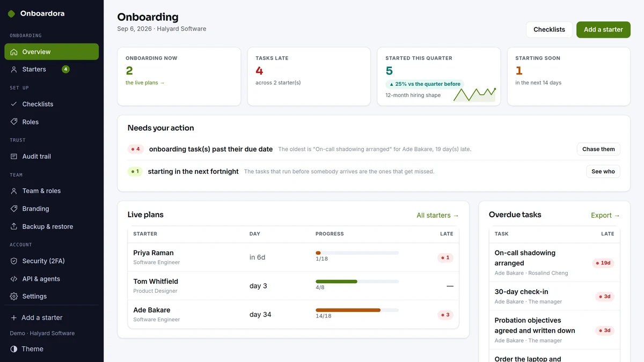Open Security (2FA) page

click(52, 261)
